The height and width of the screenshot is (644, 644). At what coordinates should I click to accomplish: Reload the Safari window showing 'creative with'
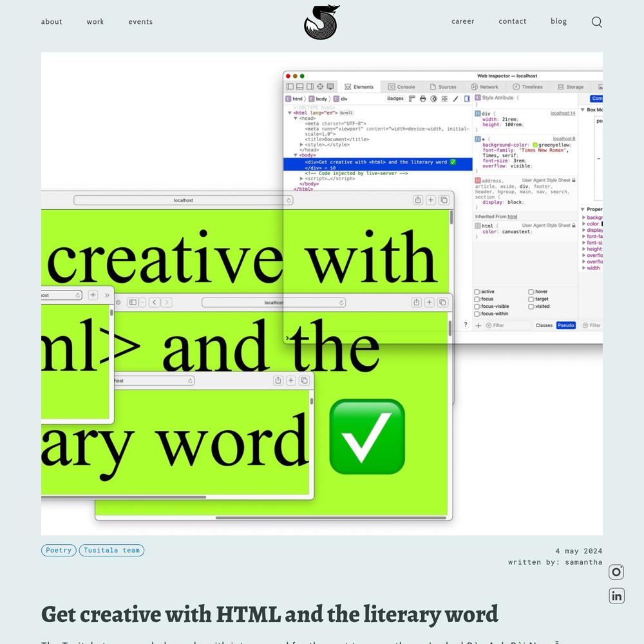289,200
